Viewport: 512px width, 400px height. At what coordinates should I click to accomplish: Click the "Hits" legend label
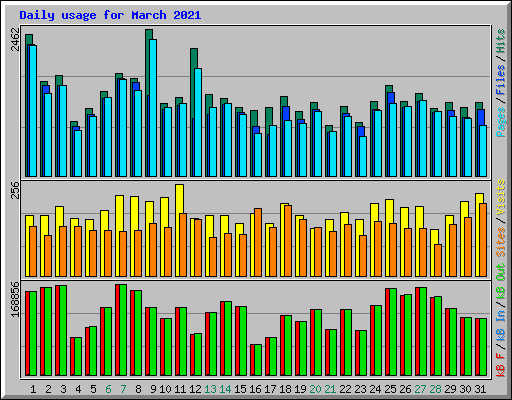(501, 41)
